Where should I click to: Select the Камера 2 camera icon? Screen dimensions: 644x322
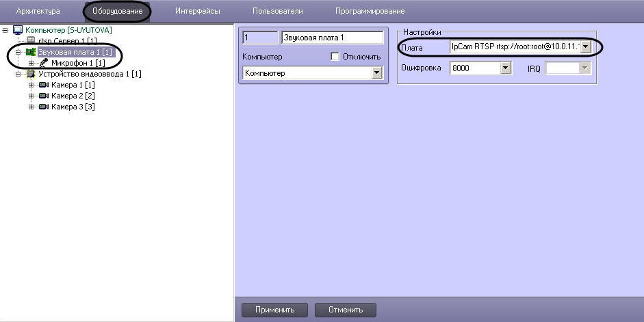(x=44, y=96)
